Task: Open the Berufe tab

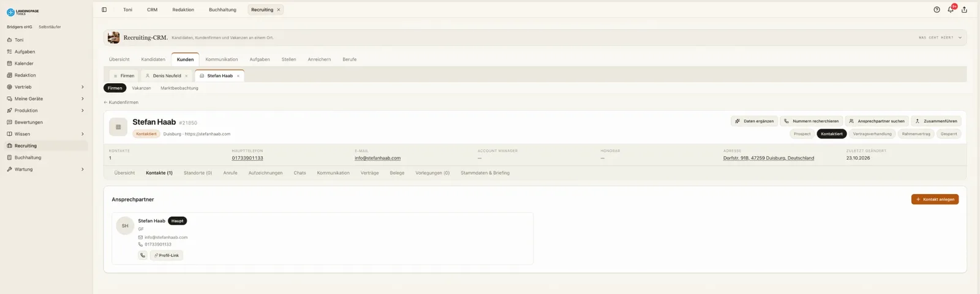Action: point(349,59)
